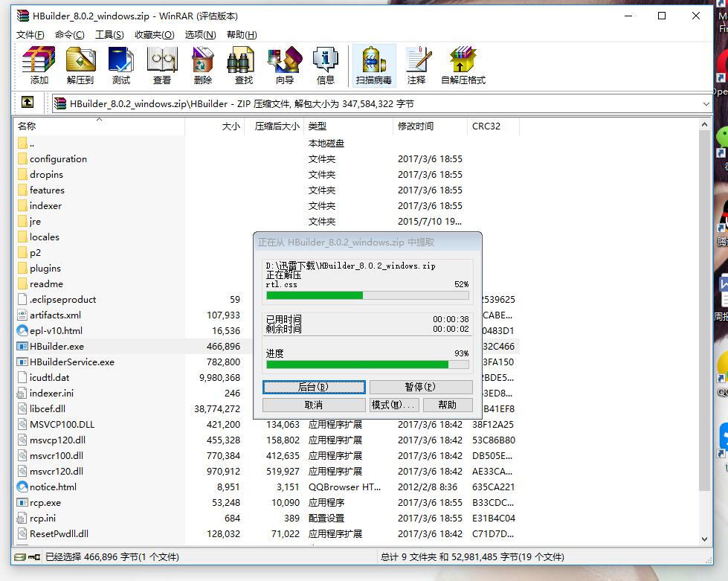Click the rcp.exe application icon

[x=22, y=502]
